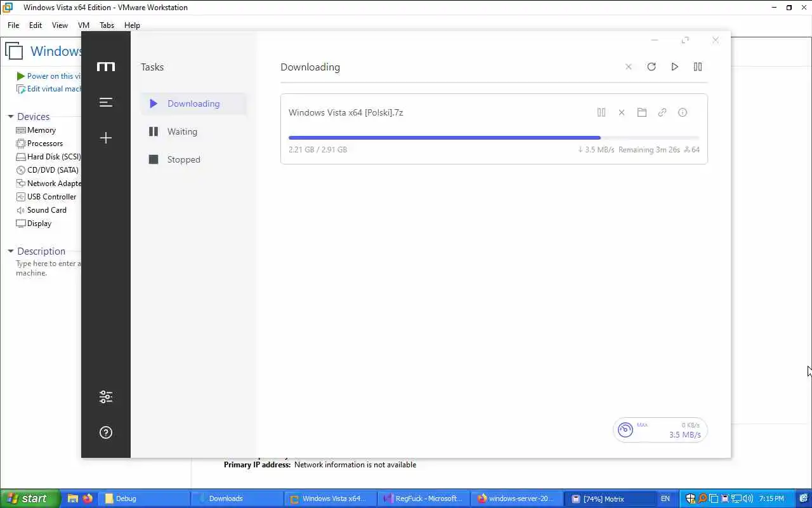This screenshot has width=812, height=508.
Task: Resume all tasks with the header play icon
Action: pos(674,67)
